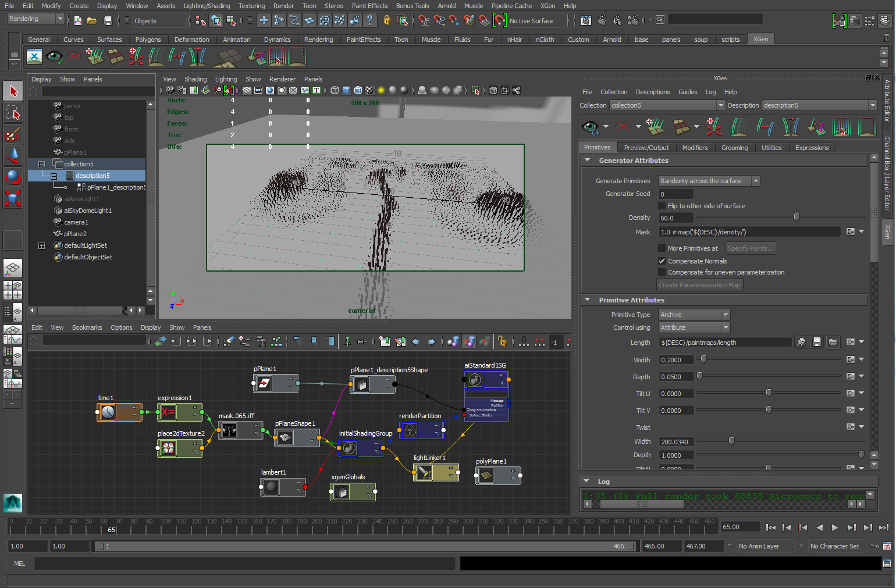Click the time1 clock node icon
The image size is (896, 588).
point(108,412)
